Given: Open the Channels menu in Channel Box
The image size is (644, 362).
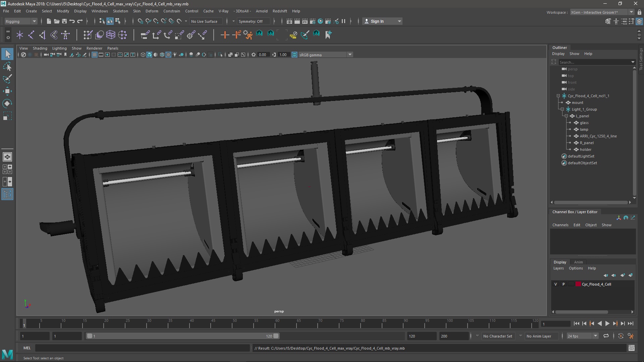Looking at the screenshot, I should coord(560,225).
